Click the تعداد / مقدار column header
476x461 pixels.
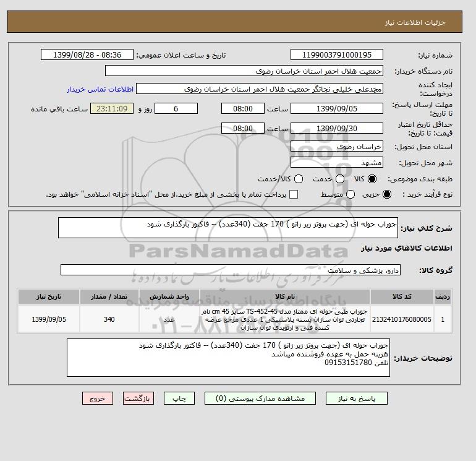(109, 296)
